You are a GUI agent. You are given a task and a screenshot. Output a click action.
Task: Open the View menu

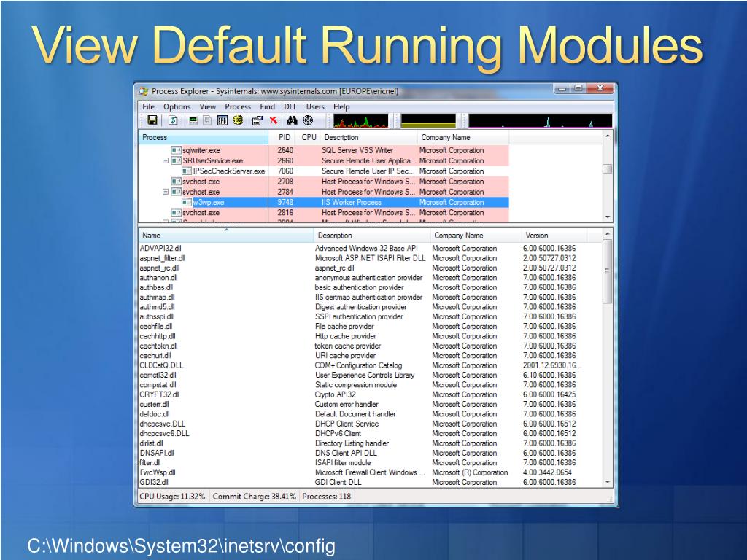click(x=207, y=106)
